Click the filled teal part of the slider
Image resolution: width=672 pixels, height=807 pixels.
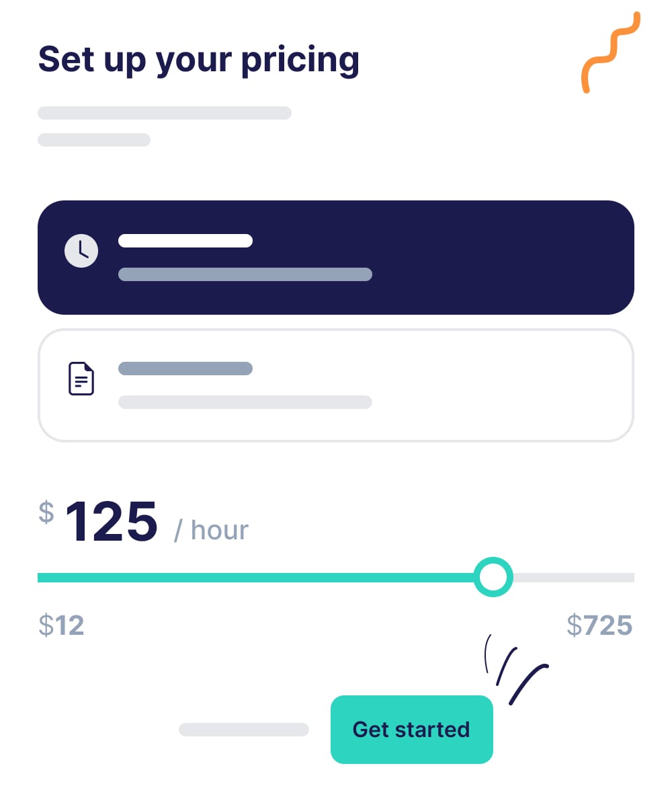[x=256, y=578]
